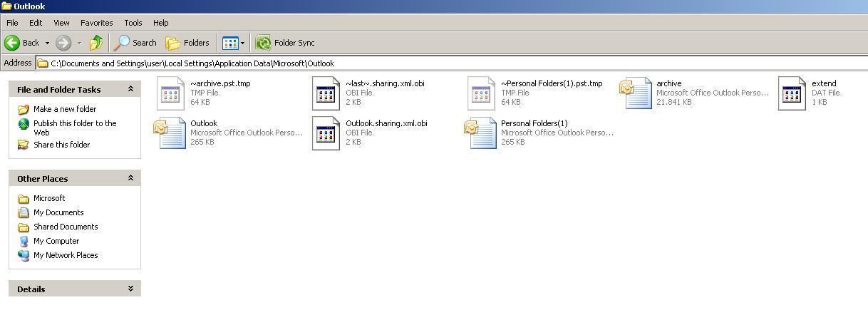The image size is (868, 320).
Task: Select the Outlook personal folders file icon
Action: coord(170,133)
